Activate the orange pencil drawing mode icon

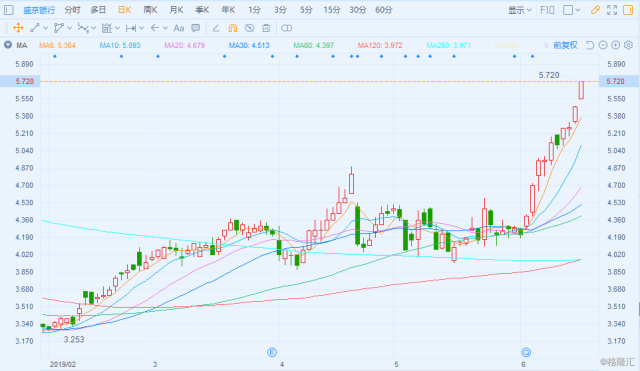595,10
